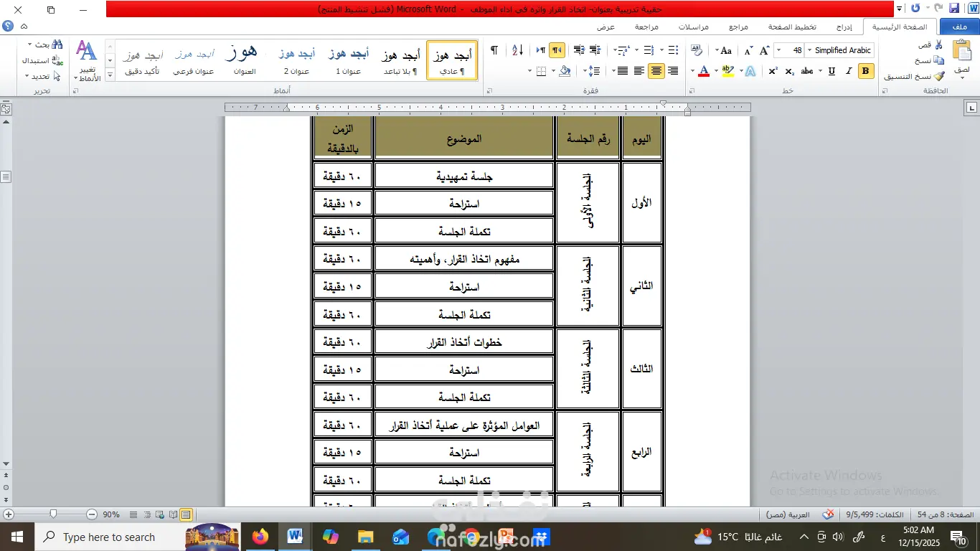
Task: Expand the font color dropdown arrow
Action: click(693, 71)
